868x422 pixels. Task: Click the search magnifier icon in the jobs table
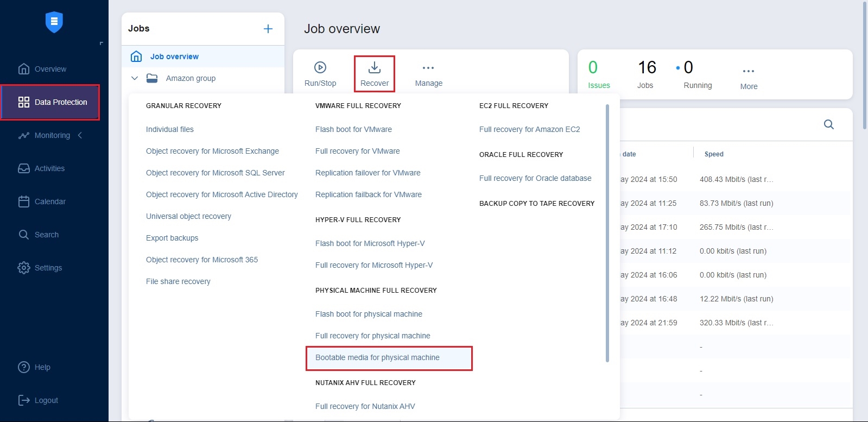coord(828,124)
